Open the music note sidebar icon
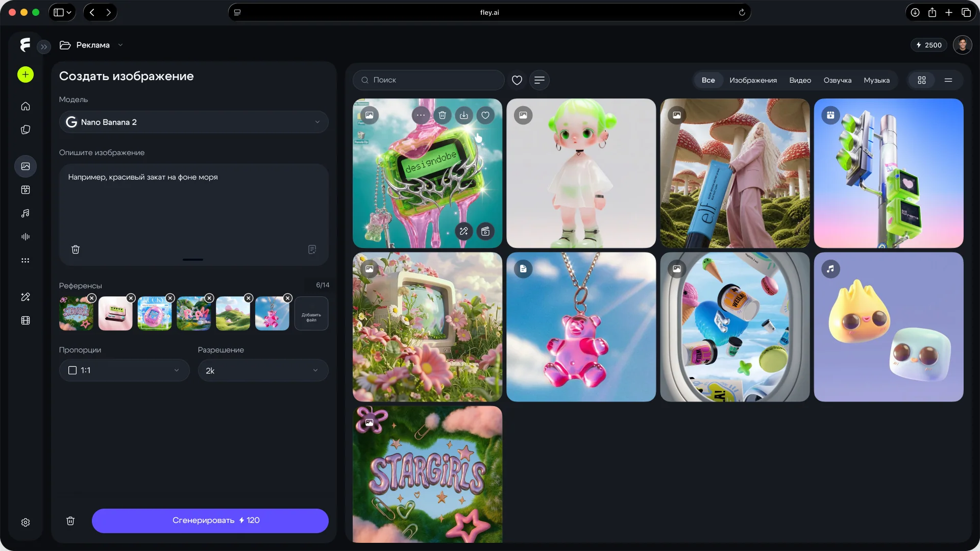Viewport: 980px width, 551px height. pos(26,213)
